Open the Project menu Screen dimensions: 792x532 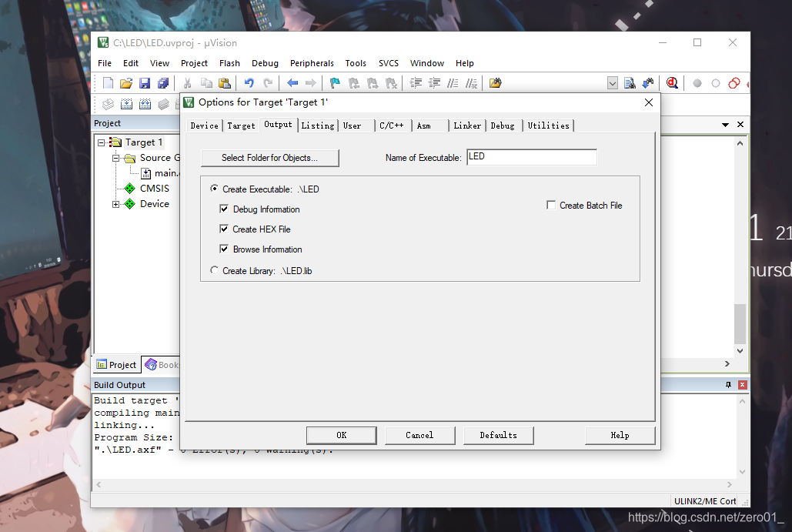click(194, 63)
